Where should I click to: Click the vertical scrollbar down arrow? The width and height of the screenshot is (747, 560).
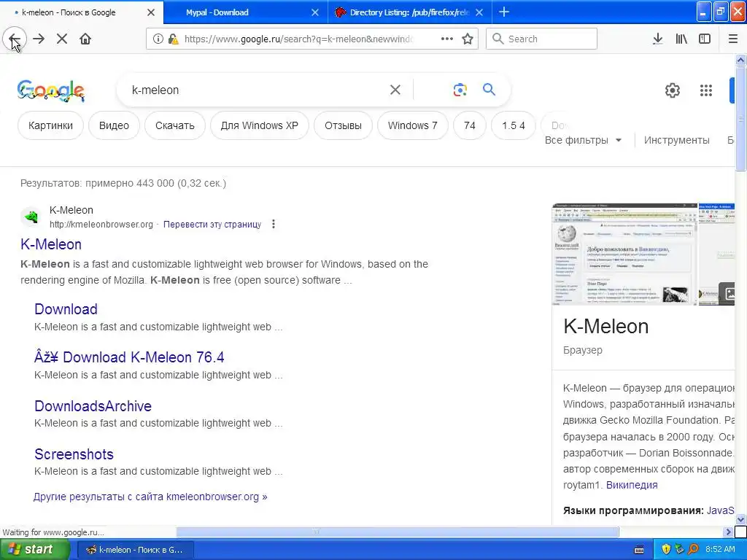click(740, 519)
